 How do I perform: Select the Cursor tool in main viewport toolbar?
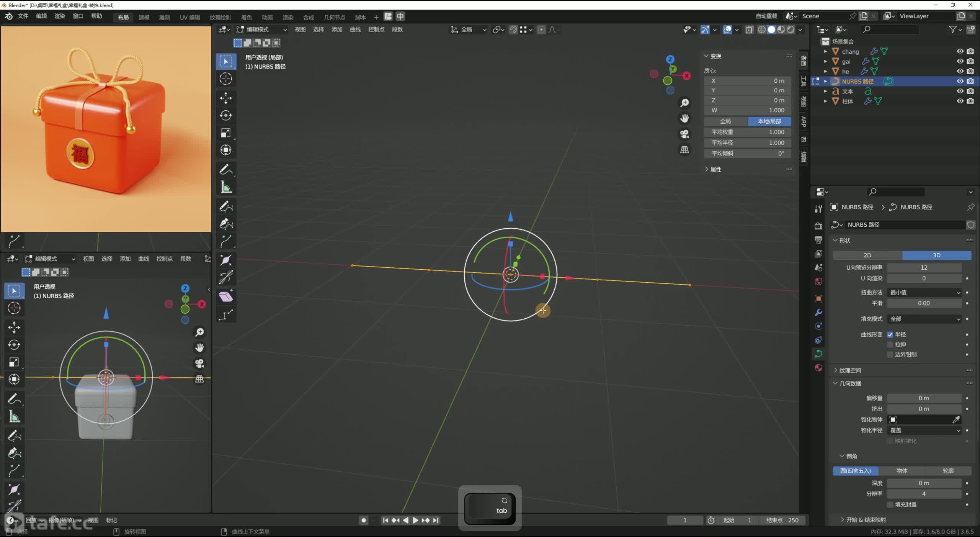pos(226,79)
